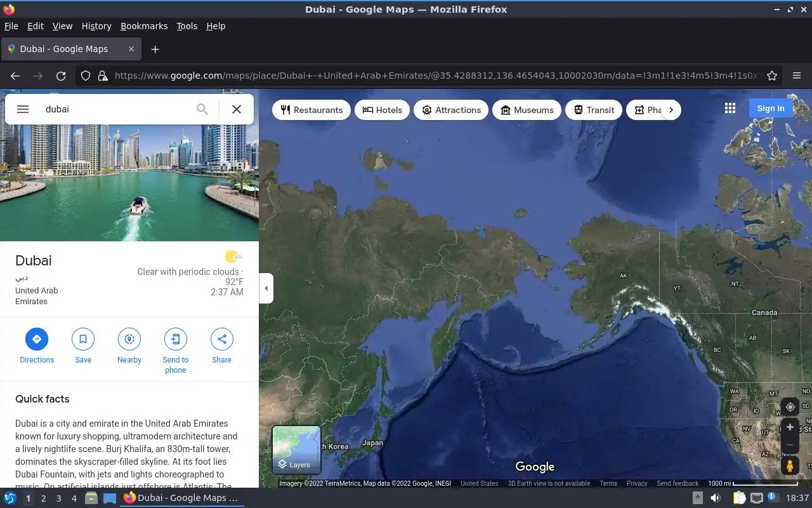This screenshot has width=812, height=508.
Task: Select the Dubai - Google Maps tab
Action: [x=71, y=49]
